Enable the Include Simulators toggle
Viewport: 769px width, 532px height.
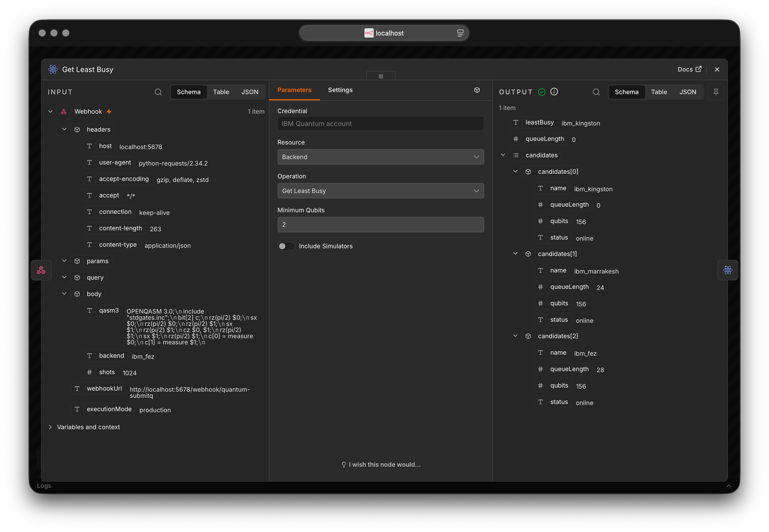(286, 246)
